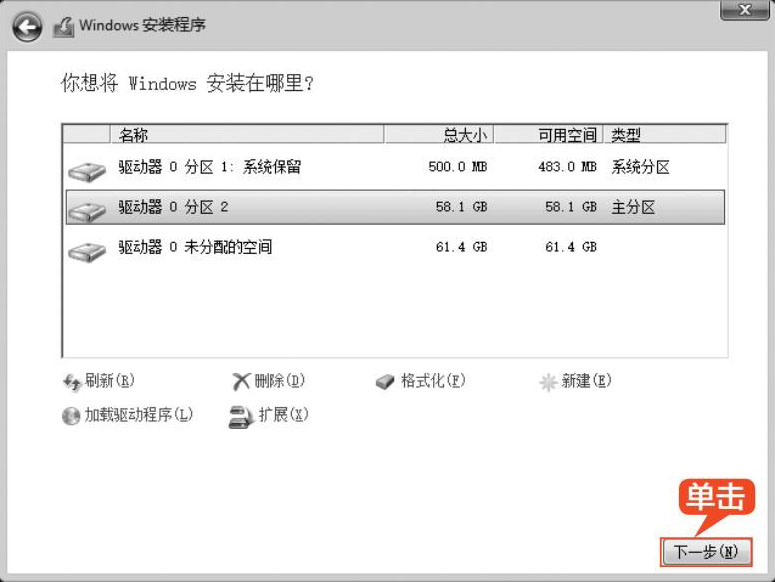The width and height of the screenshot is (775, 582).
Task: Choose 格式化(F) to format partition
Action: pos(433,380)
